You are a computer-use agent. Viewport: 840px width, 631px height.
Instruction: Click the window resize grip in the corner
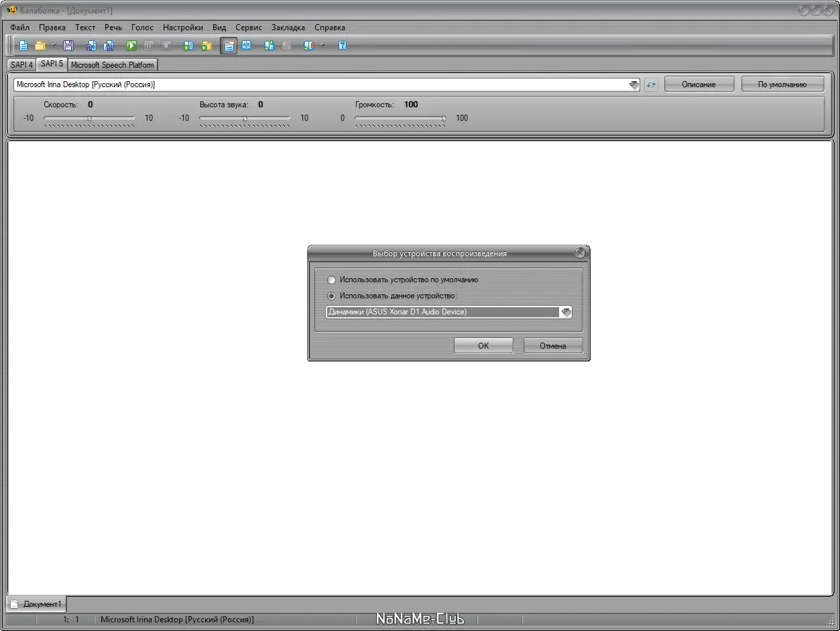point(830,622)
